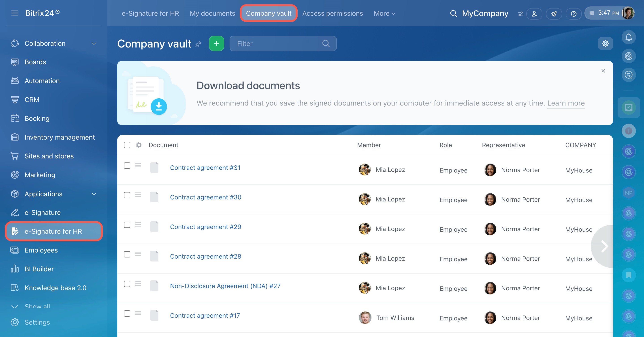
Task: Click the Learn more link in banner
Action: [566, 103]
